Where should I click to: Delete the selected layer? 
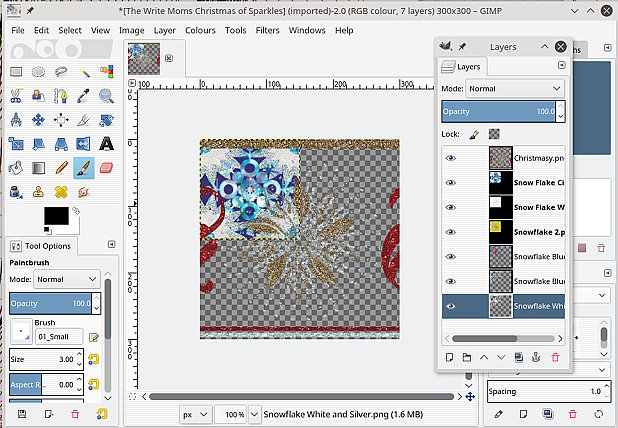[555, 357]
